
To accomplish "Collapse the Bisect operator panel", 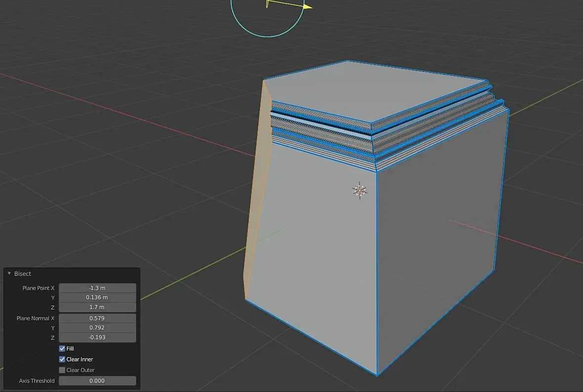I will [x=9, y=274].
